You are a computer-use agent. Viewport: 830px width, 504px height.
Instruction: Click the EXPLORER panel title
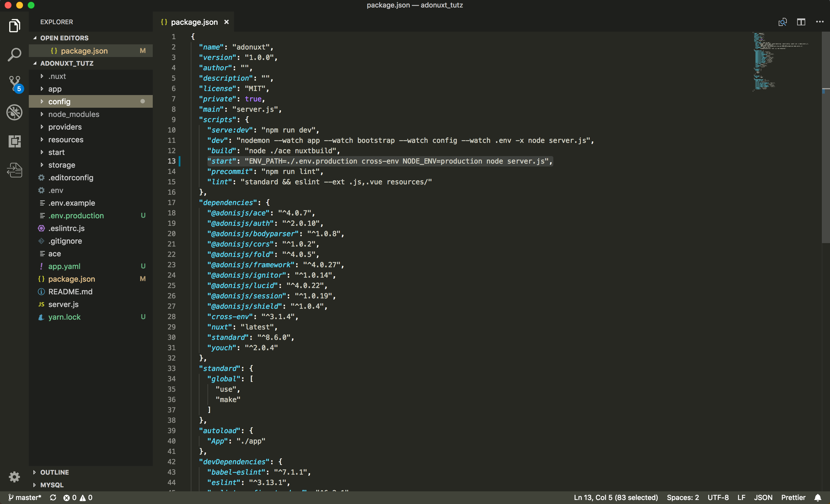pyautogui.click(x=56, y=22)
